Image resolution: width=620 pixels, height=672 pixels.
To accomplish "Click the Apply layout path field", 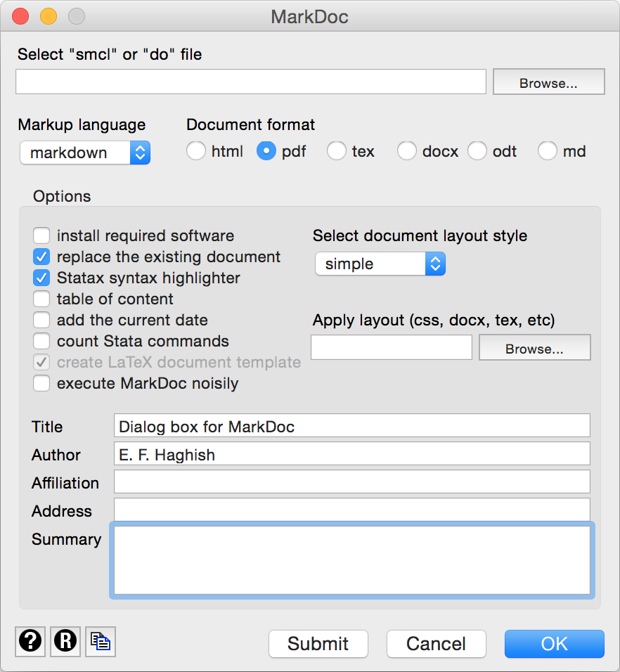I will [392, 347].
